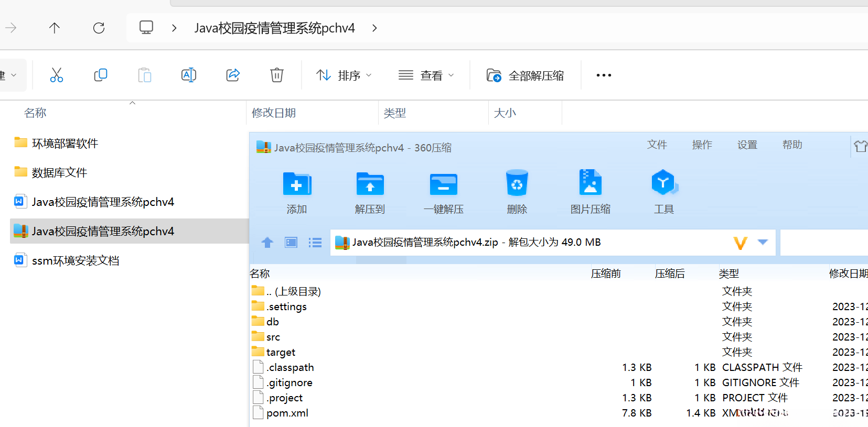Click the 图片压缩 image compress icon
The image size is (868, 427).
[x=590, y=192]
